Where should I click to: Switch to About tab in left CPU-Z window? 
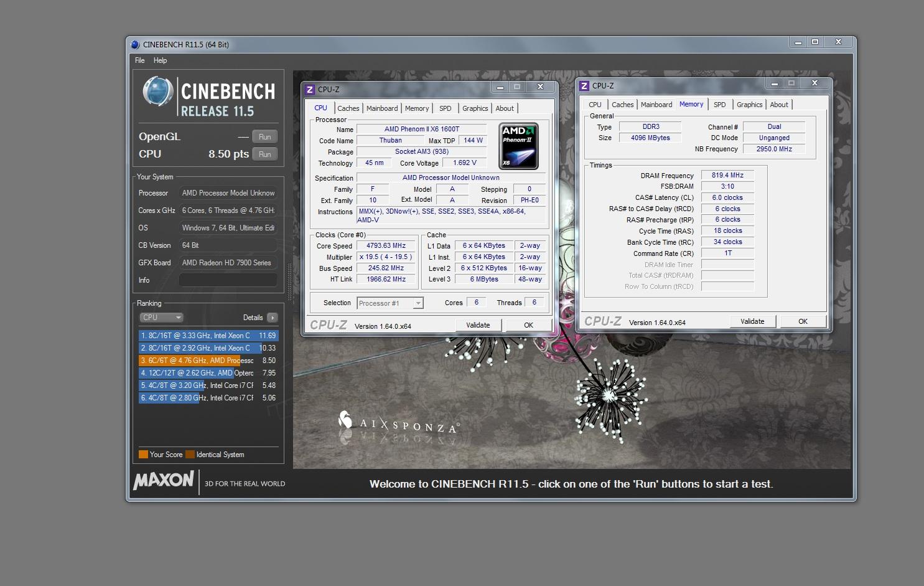tap(505, 108)
